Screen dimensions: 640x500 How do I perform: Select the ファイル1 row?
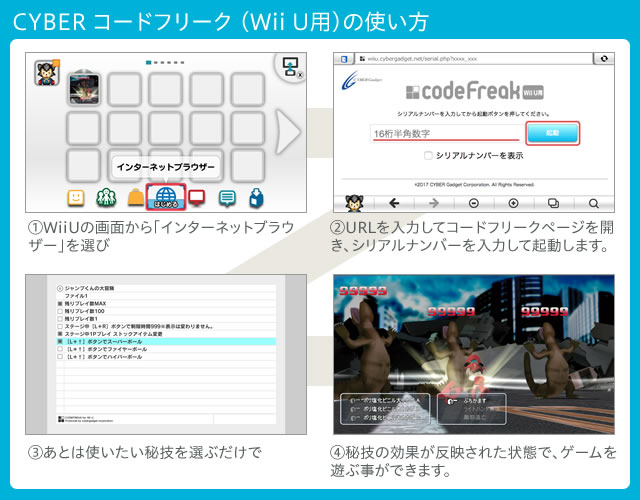[166, 296]
